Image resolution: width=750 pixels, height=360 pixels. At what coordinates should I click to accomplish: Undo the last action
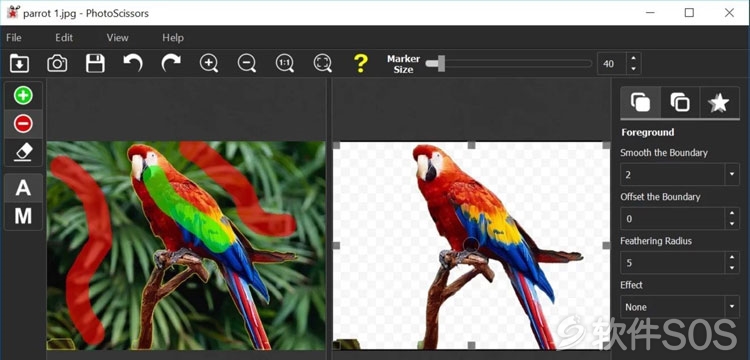tap(133, 63)
